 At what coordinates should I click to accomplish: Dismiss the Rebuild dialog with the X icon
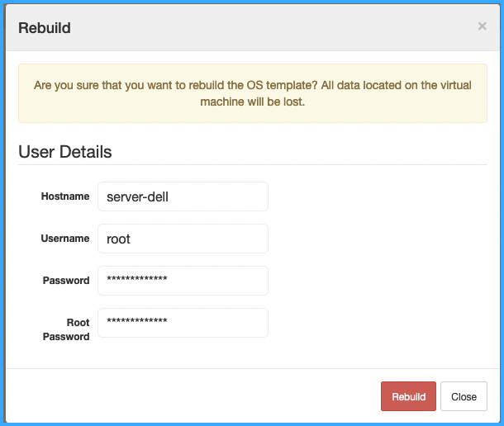pos(482,26)
